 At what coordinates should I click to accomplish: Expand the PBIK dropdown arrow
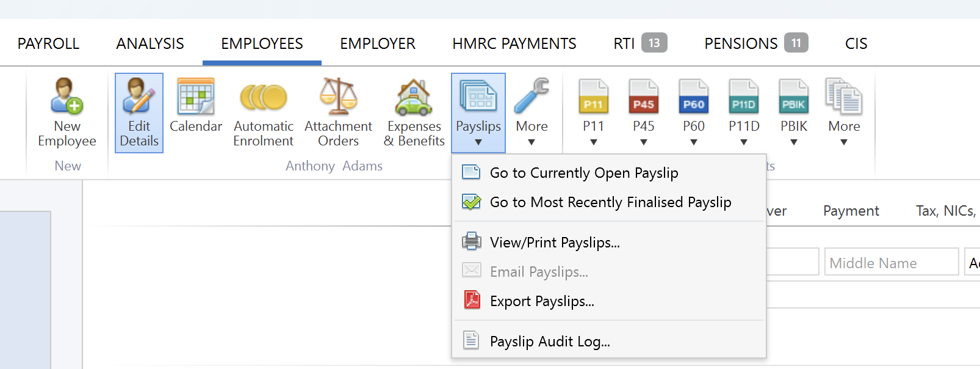[x=794, y=142]
